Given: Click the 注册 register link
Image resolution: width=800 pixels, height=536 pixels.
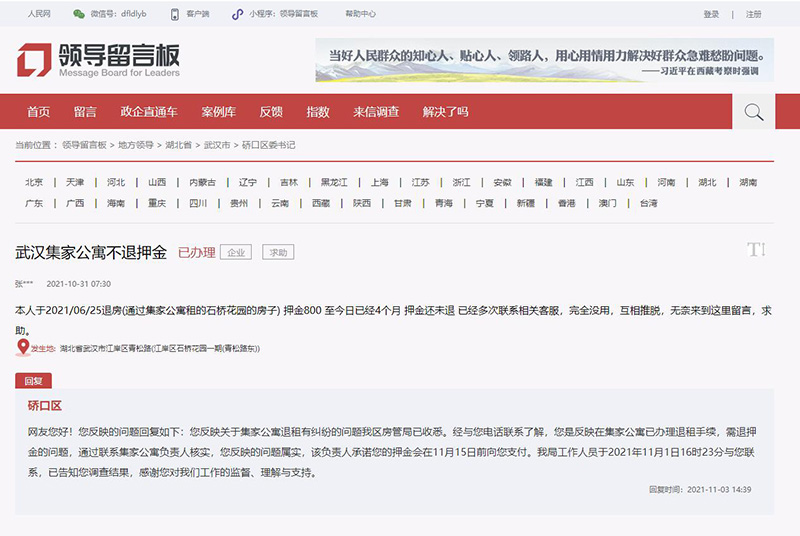Looking at the screenshot, I should pyautogui.click(x=754, y=15).
